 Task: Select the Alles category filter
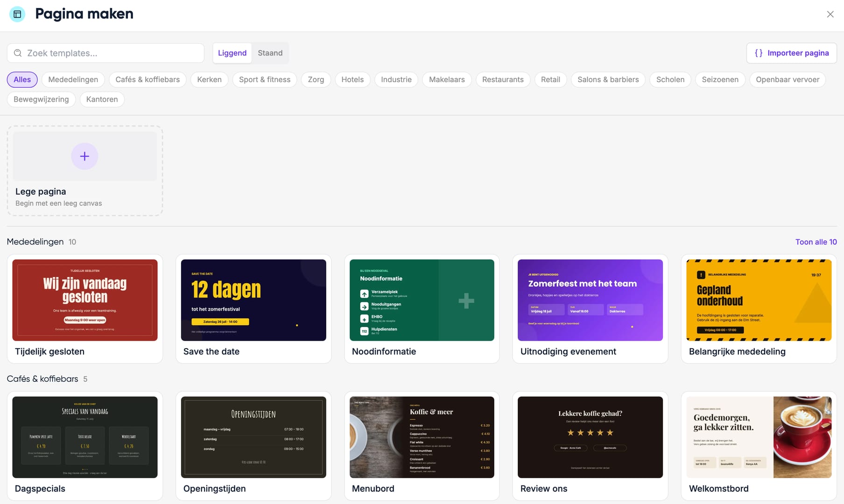(22, 80)
